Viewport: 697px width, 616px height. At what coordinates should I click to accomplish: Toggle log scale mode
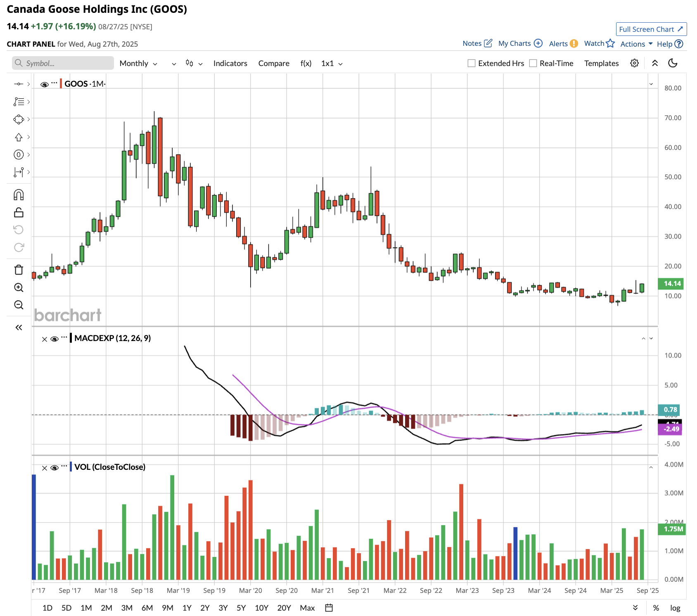(675, 608)
